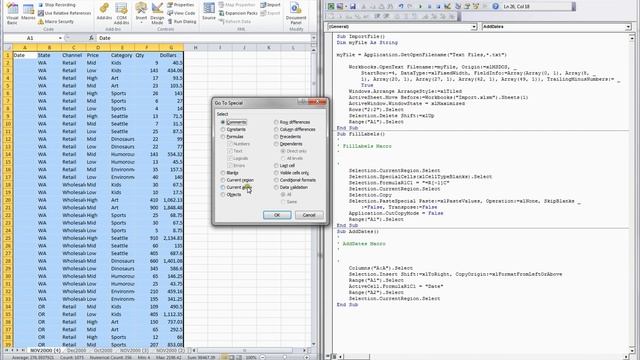Open the Name Box dropdown arrow
The width and height of the screenshot is (640, 360).
coord(60,38)
